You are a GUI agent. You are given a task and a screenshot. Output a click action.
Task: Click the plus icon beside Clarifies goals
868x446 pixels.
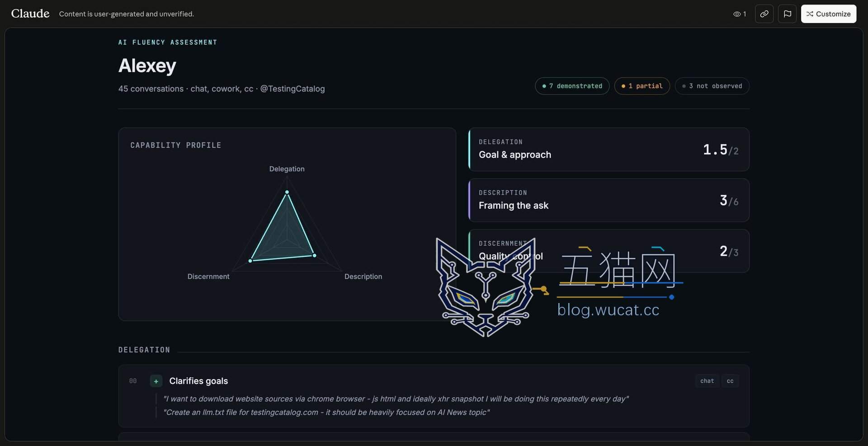click(156, 381)
